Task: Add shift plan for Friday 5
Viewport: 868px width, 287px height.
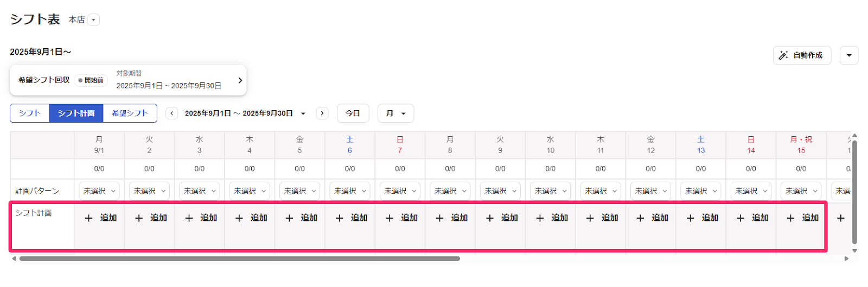Action: click(301, 218)
